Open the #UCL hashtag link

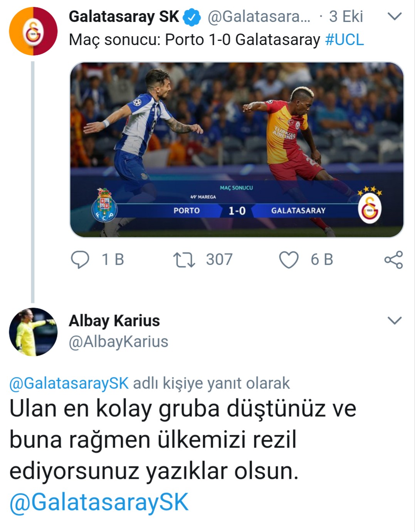[x=344, y=40]
